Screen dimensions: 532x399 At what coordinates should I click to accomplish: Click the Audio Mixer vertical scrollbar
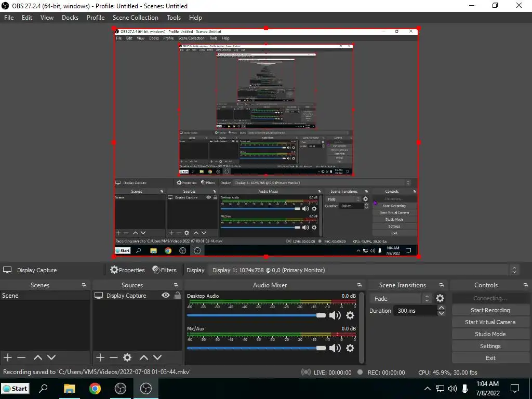point(362,327)
